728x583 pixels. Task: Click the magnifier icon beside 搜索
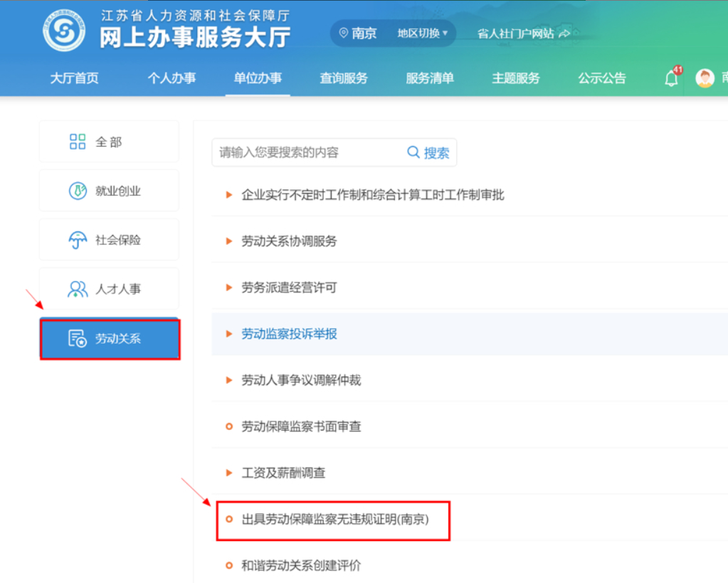point(413,152)
